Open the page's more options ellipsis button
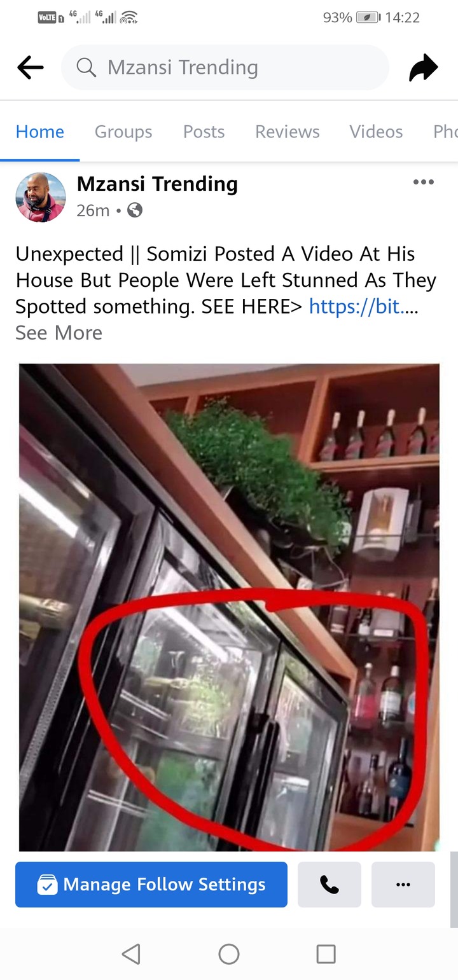This screenshot has height=980, width=458. click(403, 885)
